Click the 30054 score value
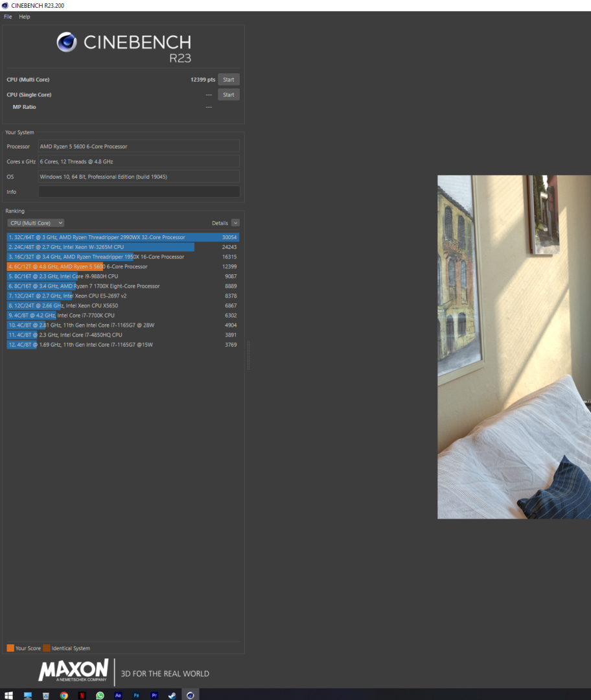The height and width of the screenshot is (700, 591). (x=229, y=237)
